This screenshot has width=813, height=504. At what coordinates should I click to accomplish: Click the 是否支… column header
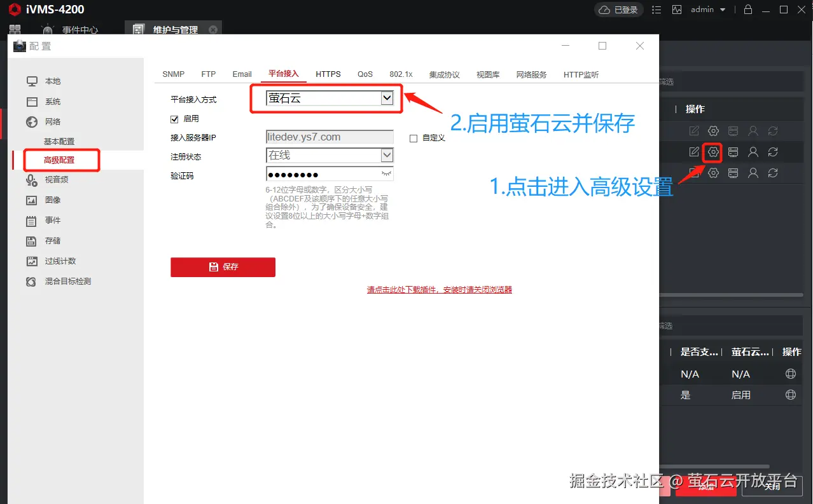699,351
